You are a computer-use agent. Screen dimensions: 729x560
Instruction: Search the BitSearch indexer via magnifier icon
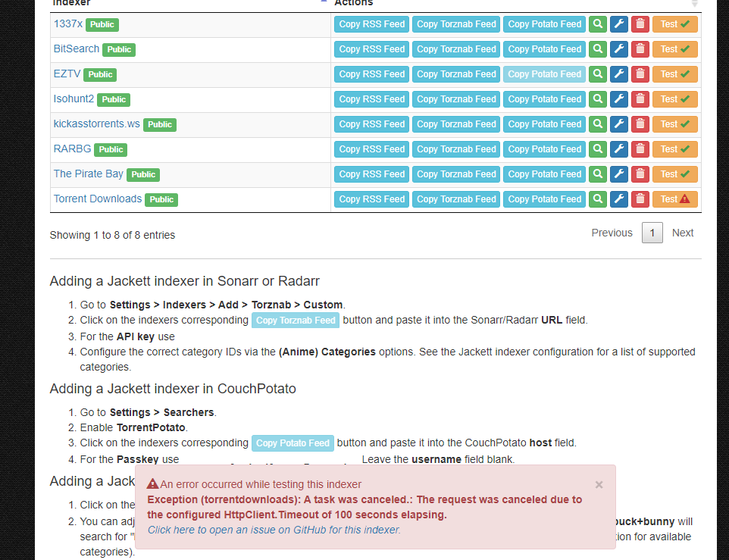pos(598,49)
